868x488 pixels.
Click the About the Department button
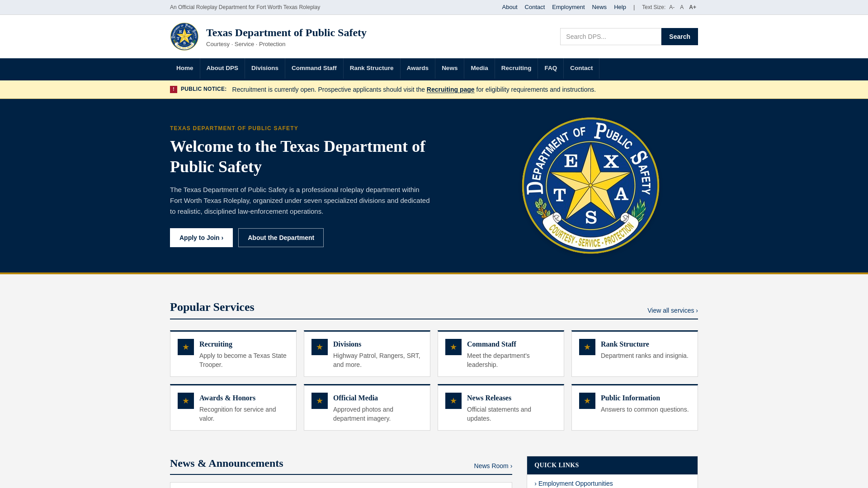pos(281,238)
